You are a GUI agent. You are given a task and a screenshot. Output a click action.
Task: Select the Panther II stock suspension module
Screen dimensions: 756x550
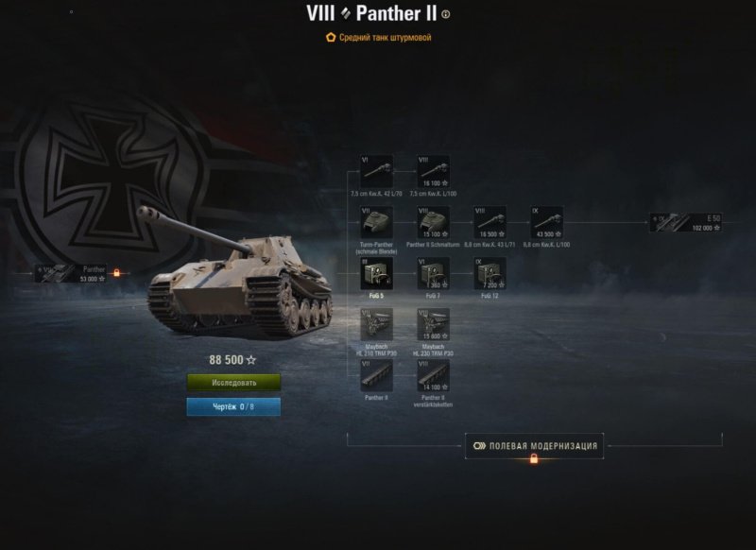point(376,375)
